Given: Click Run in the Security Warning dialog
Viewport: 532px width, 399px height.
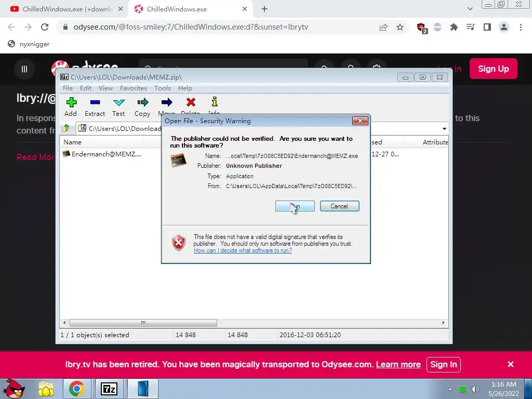Looking at the screenshot, I should [295, 206].
